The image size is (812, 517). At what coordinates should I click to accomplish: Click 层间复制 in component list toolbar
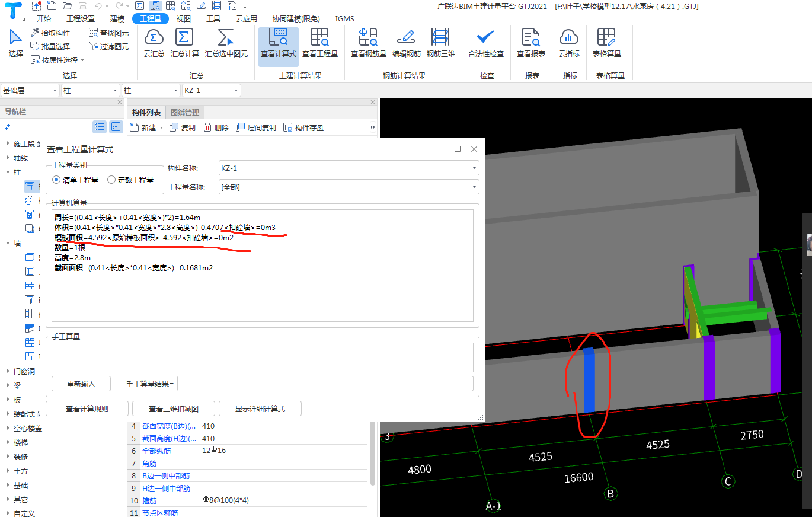256,127
